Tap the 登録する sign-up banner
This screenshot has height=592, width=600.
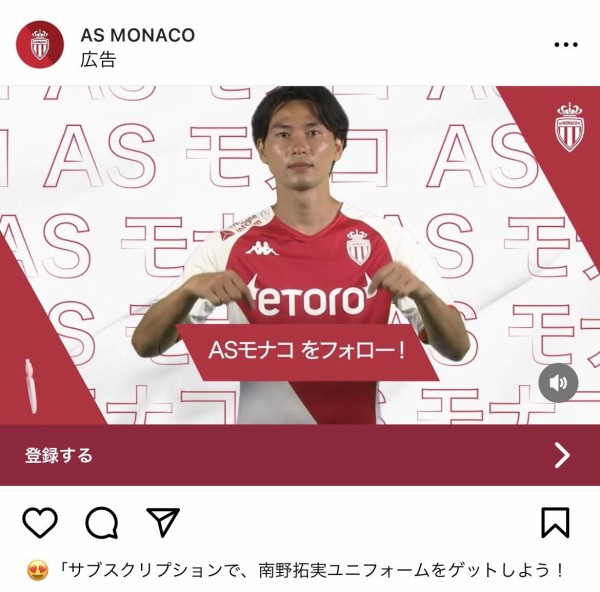(x=300, y=455)
